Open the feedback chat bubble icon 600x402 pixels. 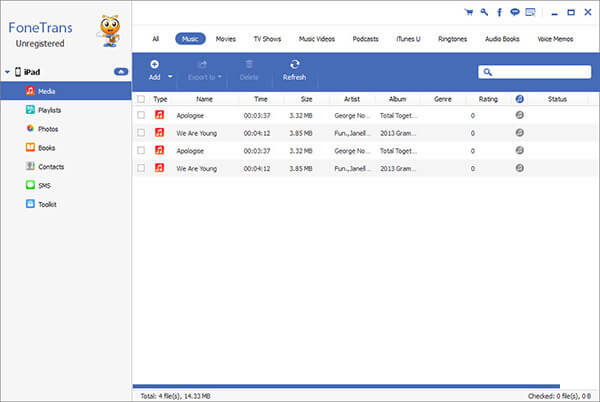[515, 12]
